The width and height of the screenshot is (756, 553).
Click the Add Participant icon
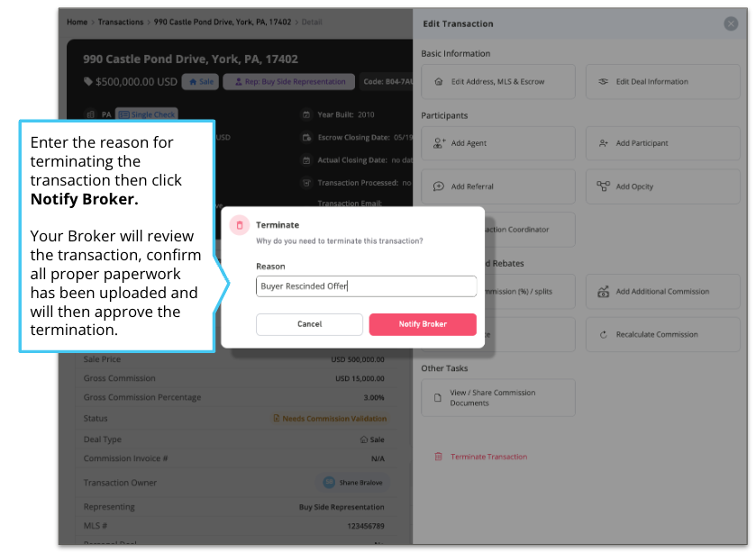[x=603, y=143]
